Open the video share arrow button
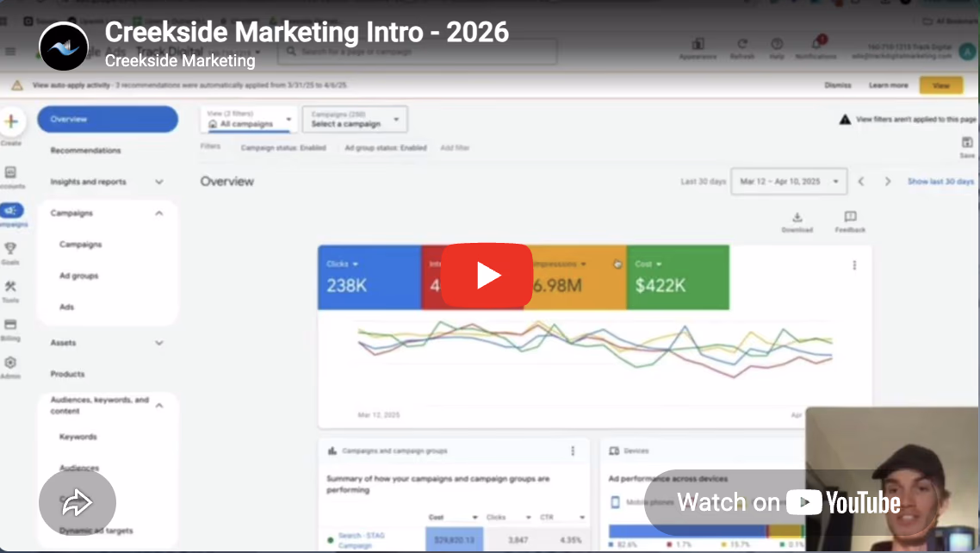 point(78,503)
